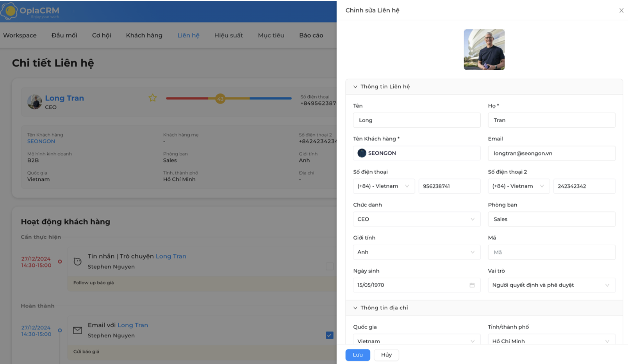Click the Họ input field containing Tran
The image size is (628, 364).
pyautogui.click(x=551, y=120)
